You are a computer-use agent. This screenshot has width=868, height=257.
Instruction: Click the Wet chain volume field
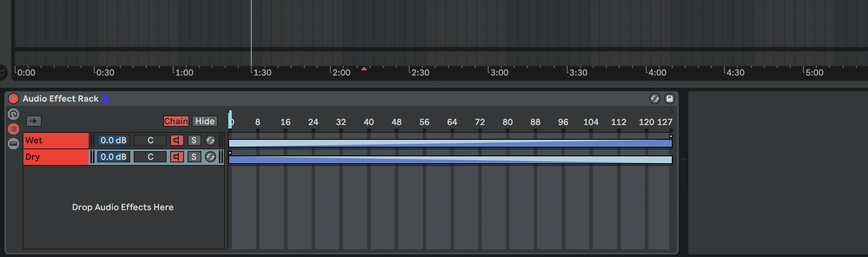click(113, 140)
